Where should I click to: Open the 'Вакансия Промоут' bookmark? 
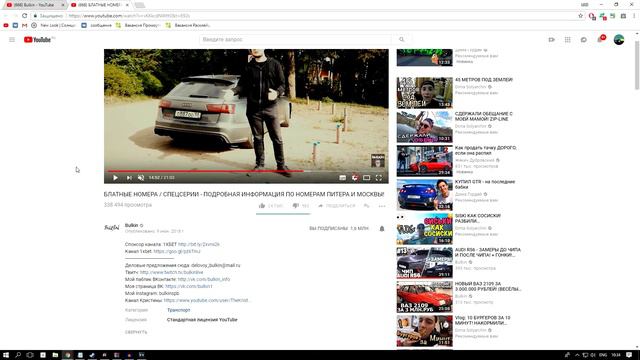pyautogui.click(x=138, y=25)
